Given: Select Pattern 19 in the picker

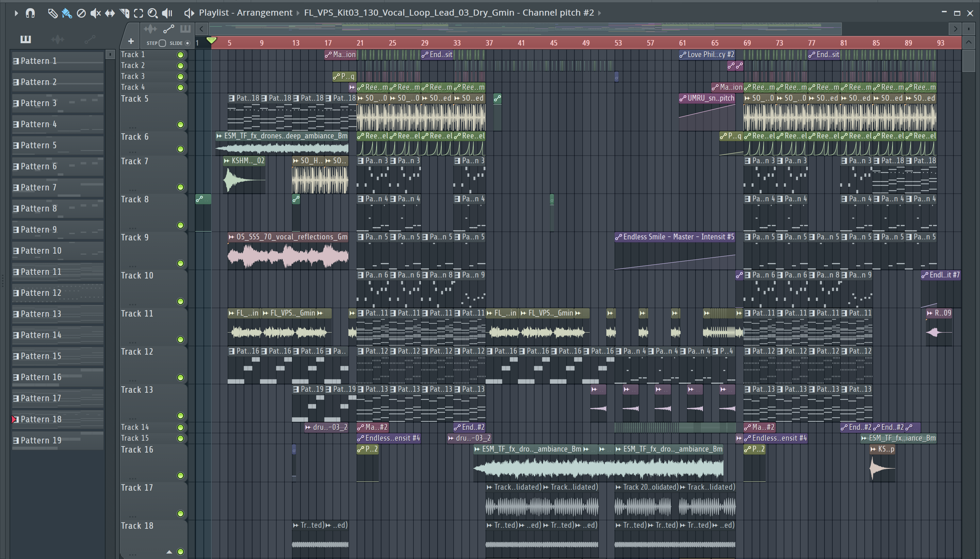Looking at the screenshot, I should (58, 440).
